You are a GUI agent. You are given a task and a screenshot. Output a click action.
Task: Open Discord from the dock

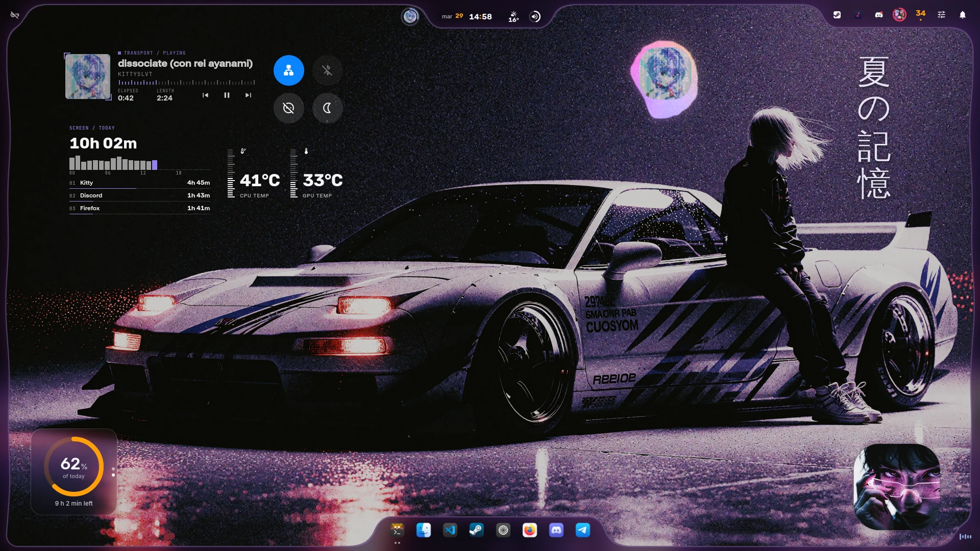[x=556, y=531]
